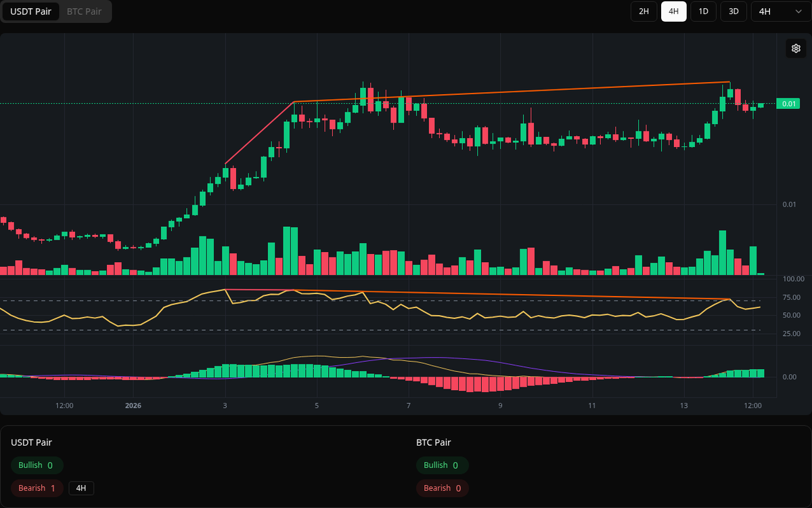Click the Bearish 1 badge under USDT Pair
This screenshot has width=812, height=508.
coord(37,488)
